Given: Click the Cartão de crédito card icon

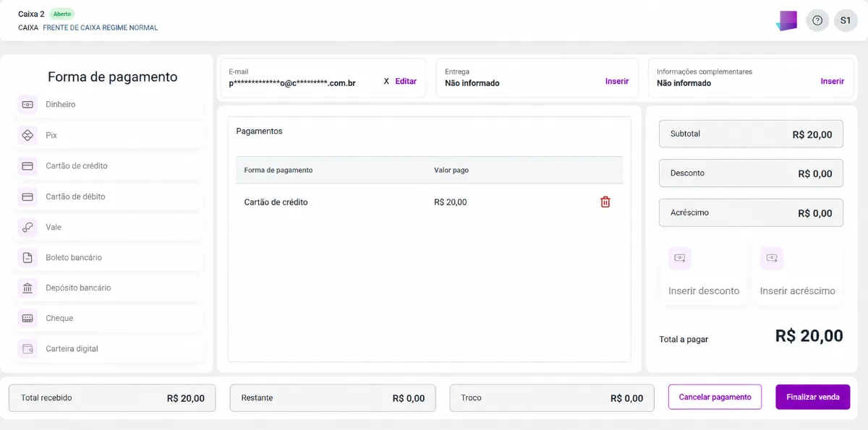Looking at the screenshot, I should click(27, 165).
